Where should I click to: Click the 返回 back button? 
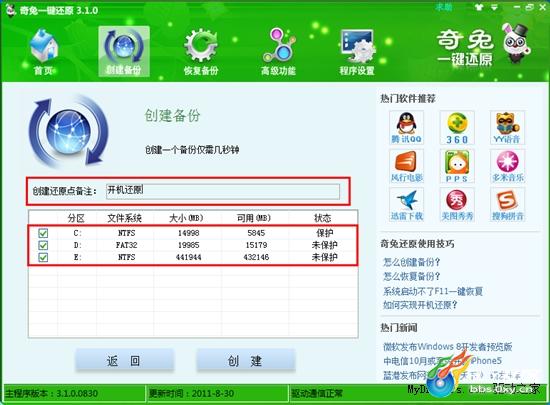(124, 360)
